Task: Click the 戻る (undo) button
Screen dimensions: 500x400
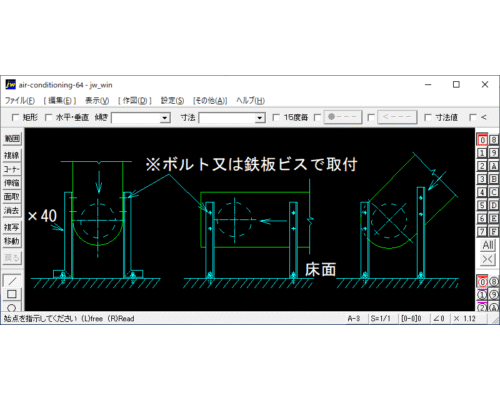Action: point(12,258)
